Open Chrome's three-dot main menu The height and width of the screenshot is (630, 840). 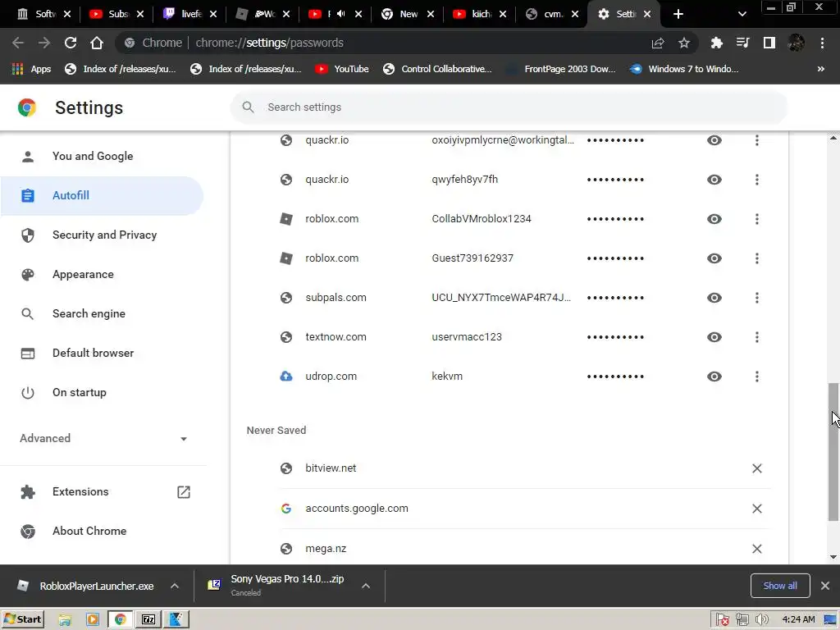click(822, 43)
